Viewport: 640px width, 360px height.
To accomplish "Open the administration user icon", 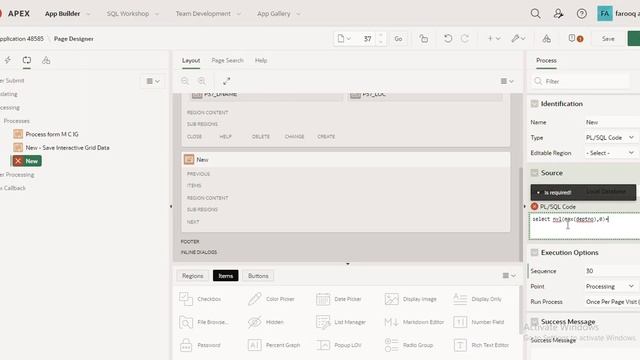I will pyautogui.click(x=558, y=13).
